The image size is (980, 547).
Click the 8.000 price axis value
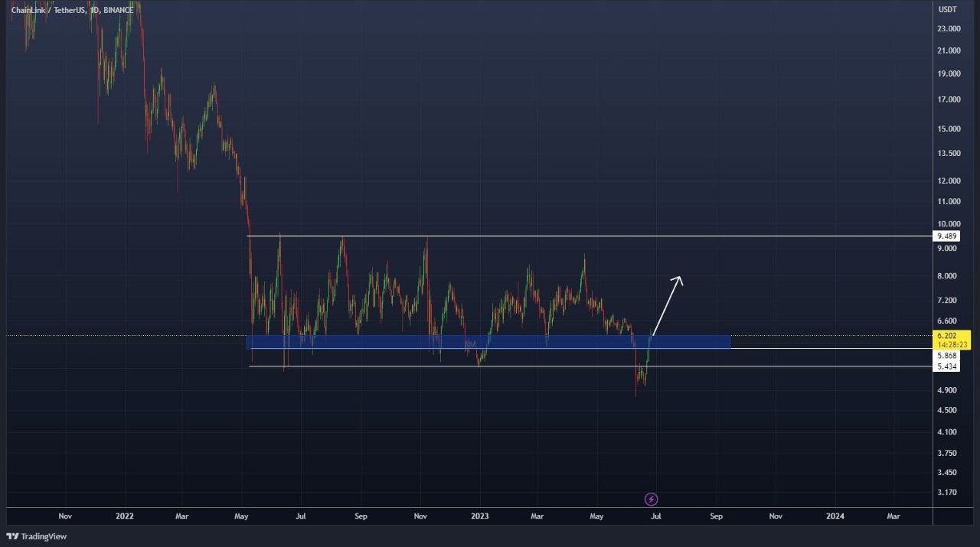coord(948,276)
